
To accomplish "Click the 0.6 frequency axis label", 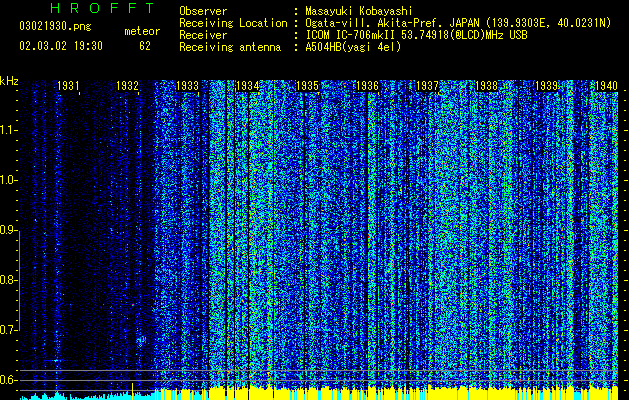I will click(9, 380).
